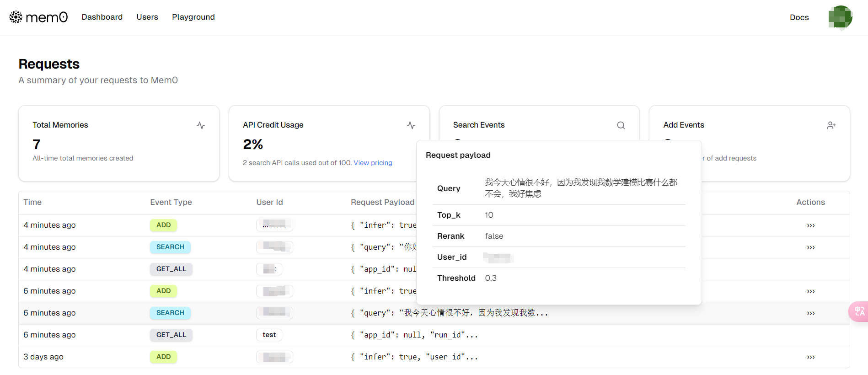This screenshot has height=375, width=868.
Task: Click activity icon on API Credit Usage card
Action: [411, 125]
